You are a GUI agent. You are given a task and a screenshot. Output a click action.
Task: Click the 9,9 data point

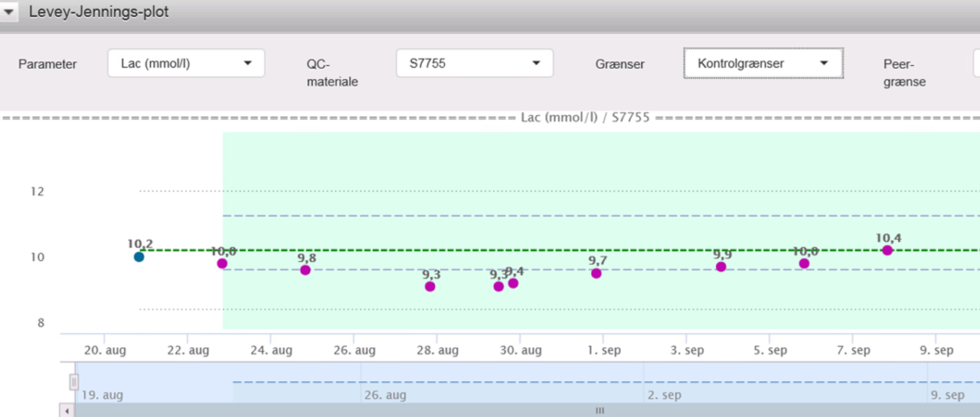click(x=721, y=266)
